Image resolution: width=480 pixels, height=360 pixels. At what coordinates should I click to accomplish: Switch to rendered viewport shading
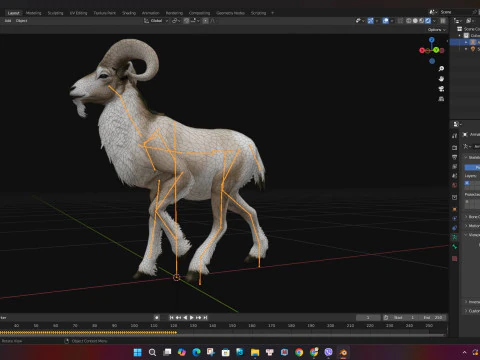tap(428, 21)
